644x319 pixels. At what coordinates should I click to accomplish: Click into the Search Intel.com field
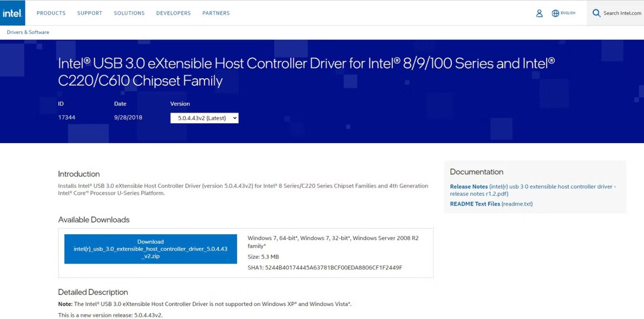click(x=622, y=13)
